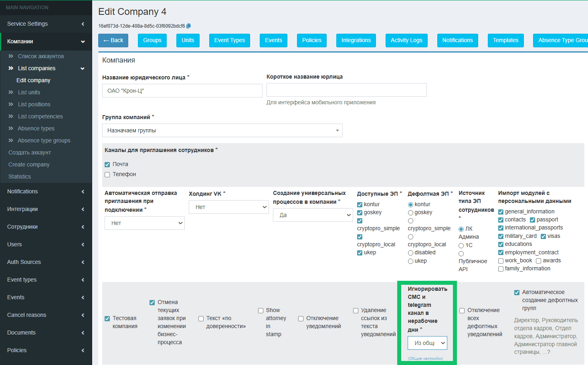Click the Короткое название юрлица input field
The width and height of the screenshot is (588, 365).
[346, 90]
